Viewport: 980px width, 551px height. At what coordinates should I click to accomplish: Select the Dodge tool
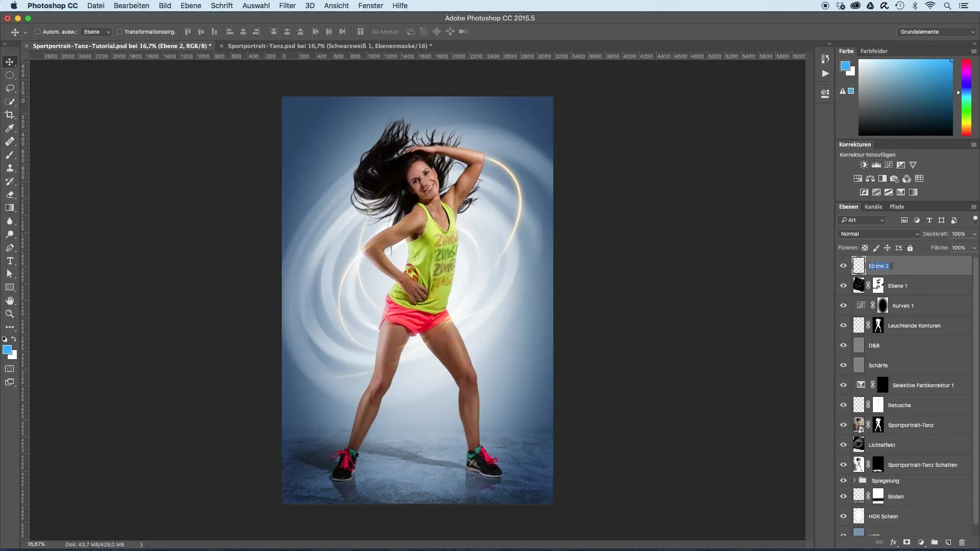pyautogui.click(x=10, y=234)
